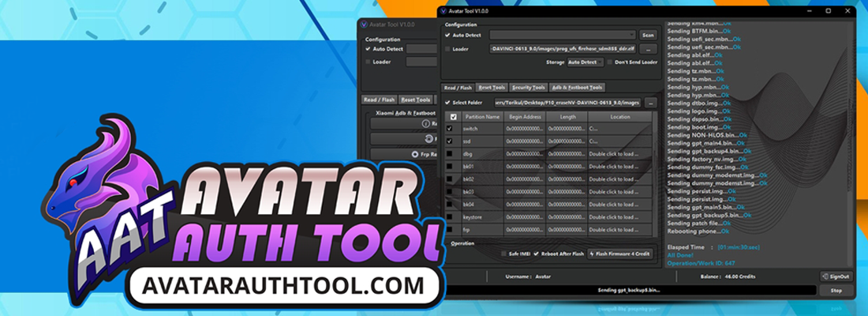Switch to the Reset Tools tab
868x316 pixels.
[492, 88]
